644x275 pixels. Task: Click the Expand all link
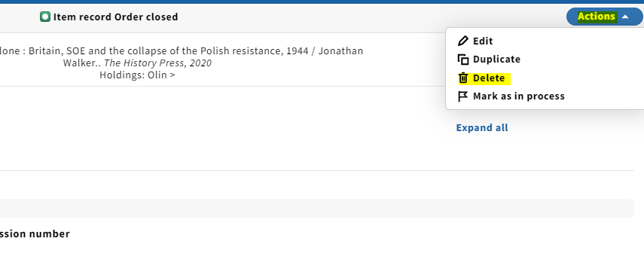click(482, 128)
